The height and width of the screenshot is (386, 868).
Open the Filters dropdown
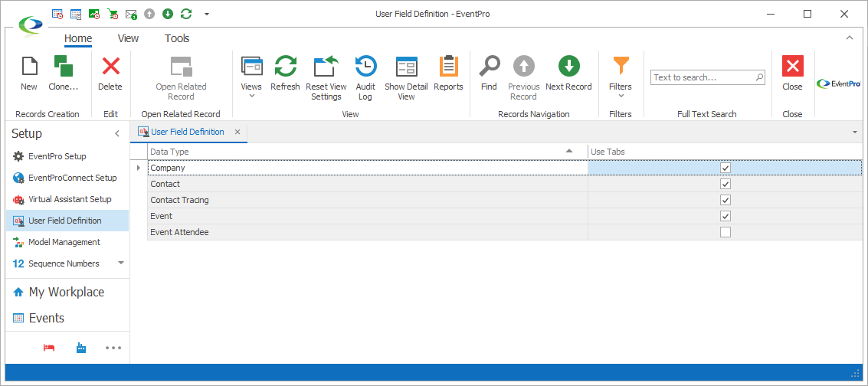click(621, 77)
